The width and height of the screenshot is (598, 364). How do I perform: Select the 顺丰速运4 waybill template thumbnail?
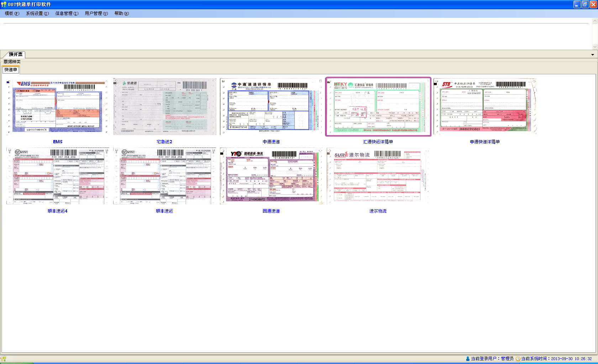point(58,176)
